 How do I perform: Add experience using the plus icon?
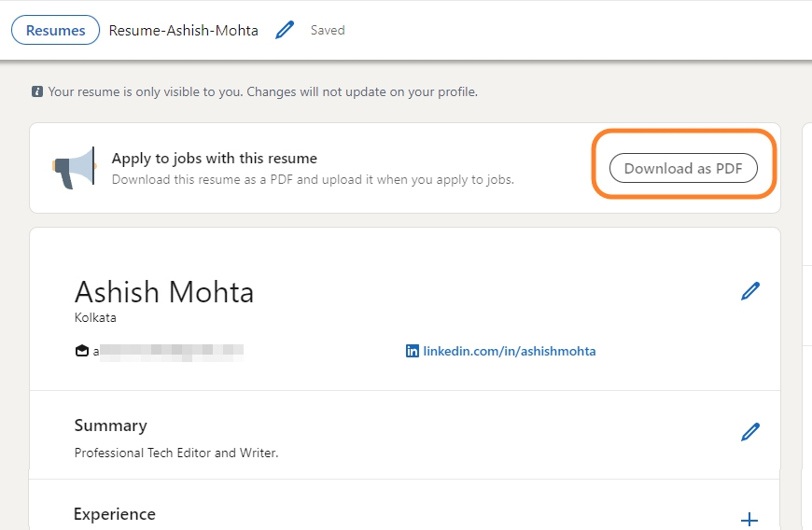749,520
